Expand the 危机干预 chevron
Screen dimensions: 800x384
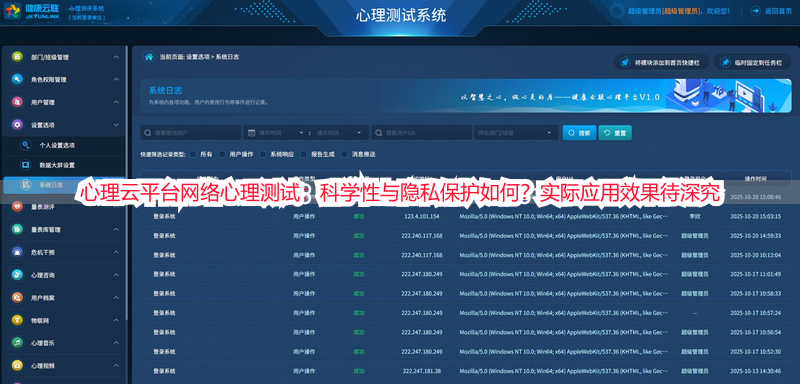coord(116,252)
